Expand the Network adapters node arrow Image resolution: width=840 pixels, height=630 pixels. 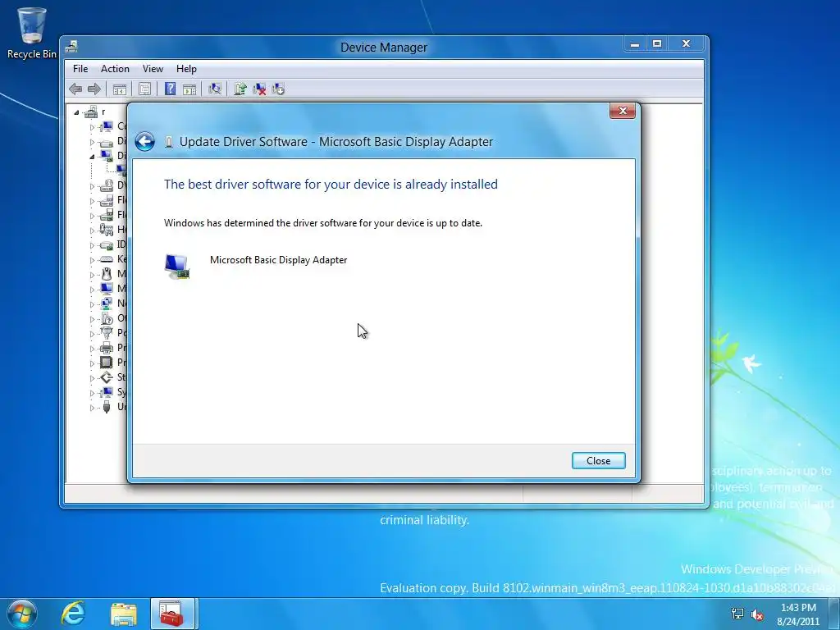pyautogui.click(x=92, y=304)
